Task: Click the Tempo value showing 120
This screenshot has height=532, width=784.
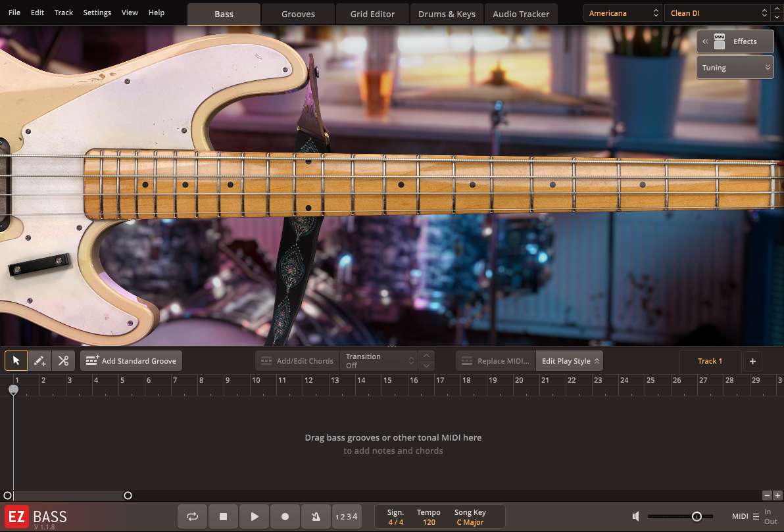Action: click(428, 521)
